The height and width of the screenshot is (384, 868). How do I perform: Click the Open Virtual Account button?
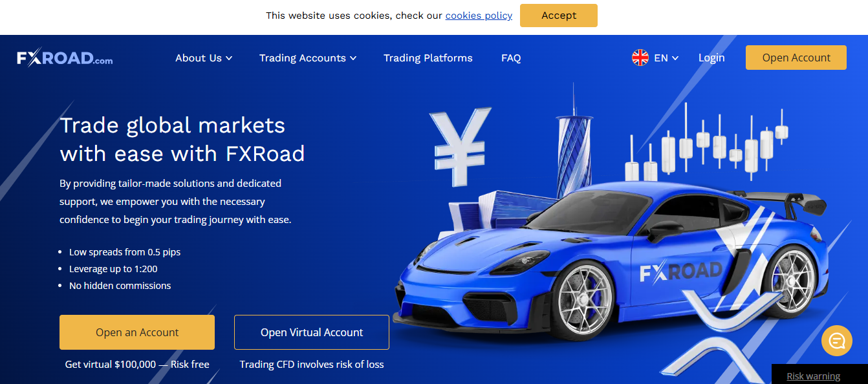click(x=312, y=332)
